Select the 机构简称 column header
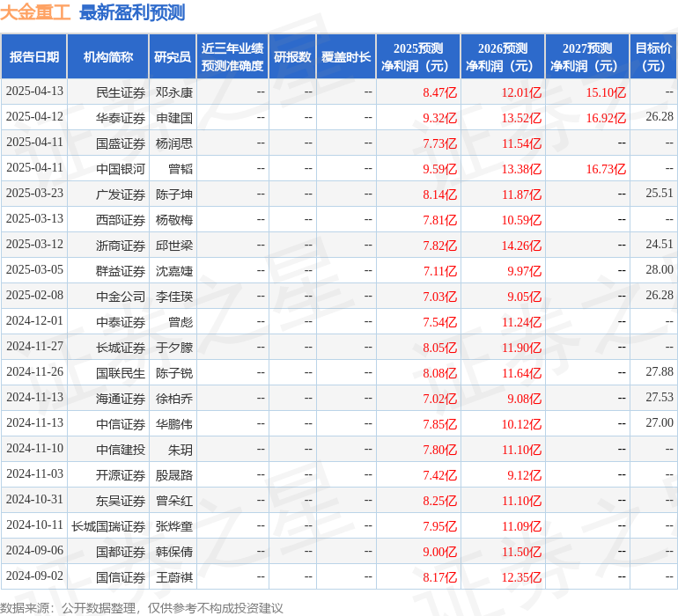Viewport: 678px width, 616px height. 108,57
